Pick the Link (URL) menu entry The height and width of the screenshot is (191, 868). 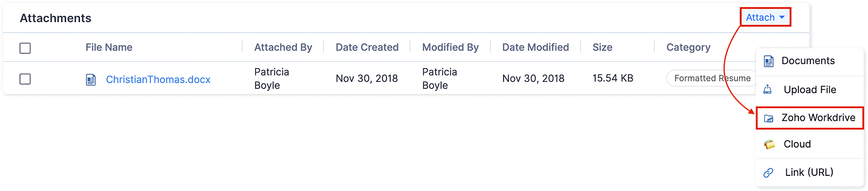point(809,172)
